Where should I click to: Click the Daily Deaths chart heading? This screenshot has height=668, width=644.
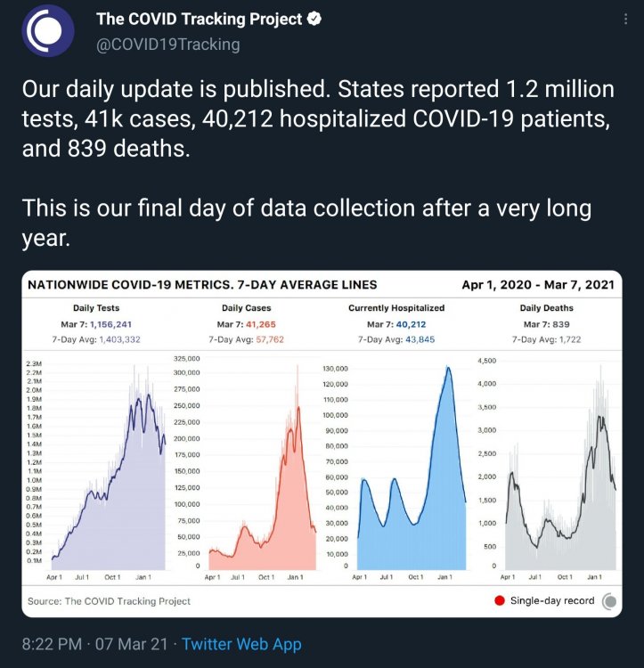[x=546, y=308]
